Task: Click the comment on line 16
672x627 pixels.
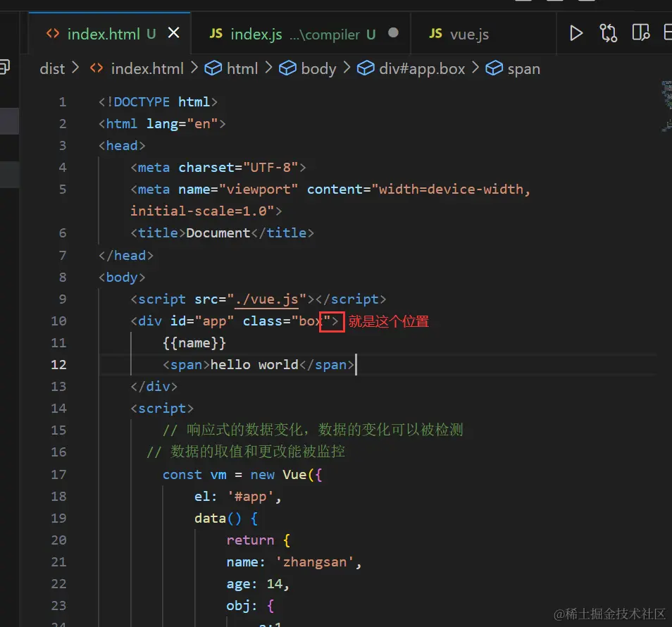Action: tap(246, 452)
